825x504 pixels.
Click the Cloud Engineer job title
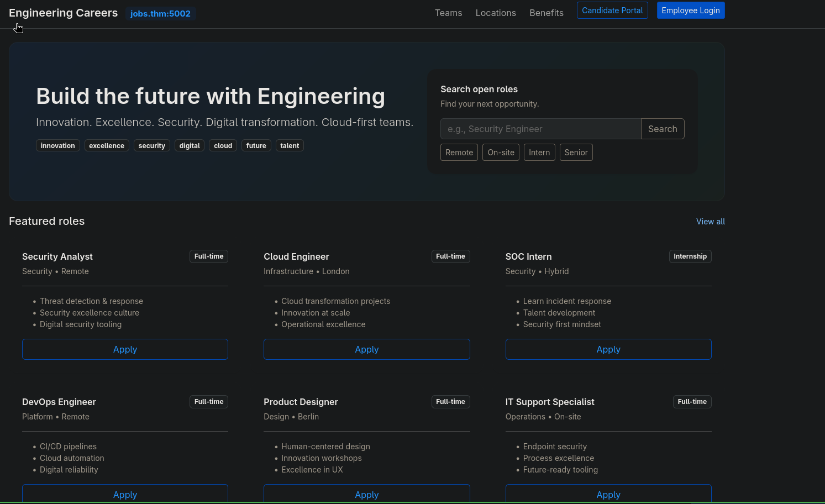(296, 256)
